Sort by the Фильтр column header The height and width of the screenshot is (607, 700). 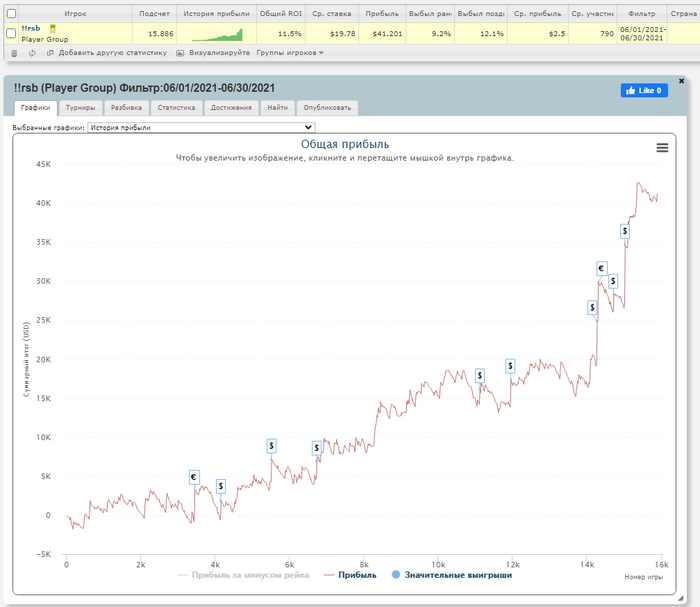(642, 14)
